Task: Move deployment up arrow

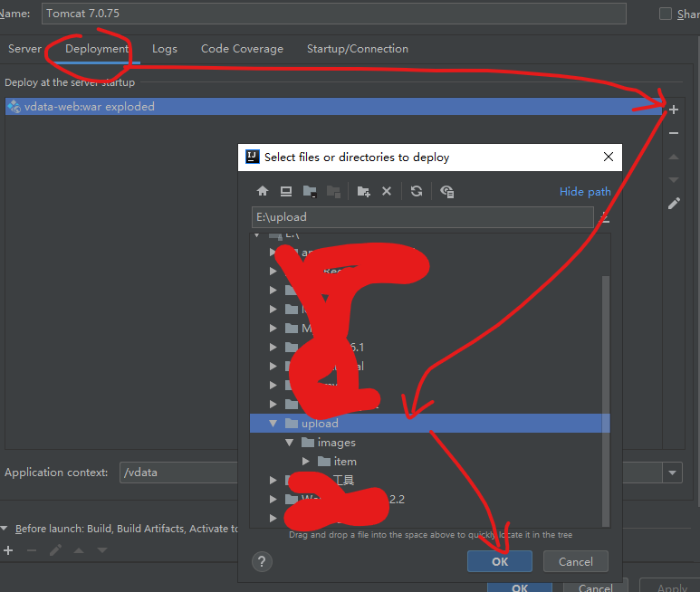Action: click(x=674, y=157)
